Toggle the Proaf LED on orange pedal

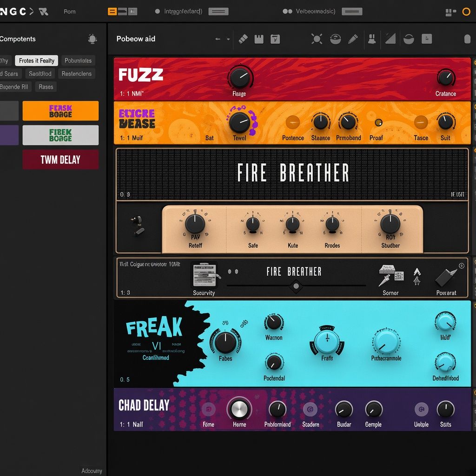[378, 122]
